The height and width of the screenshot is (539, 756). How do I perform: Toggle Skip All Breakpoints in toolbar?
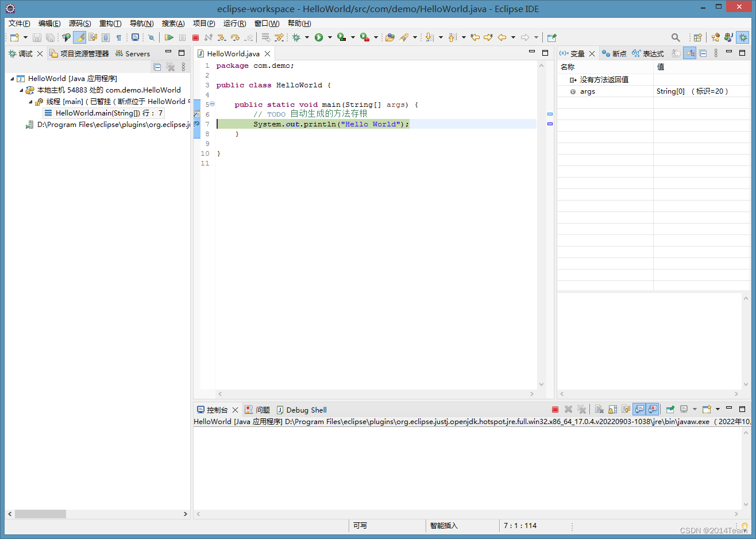pyautogui.click(x=151, y=37)
